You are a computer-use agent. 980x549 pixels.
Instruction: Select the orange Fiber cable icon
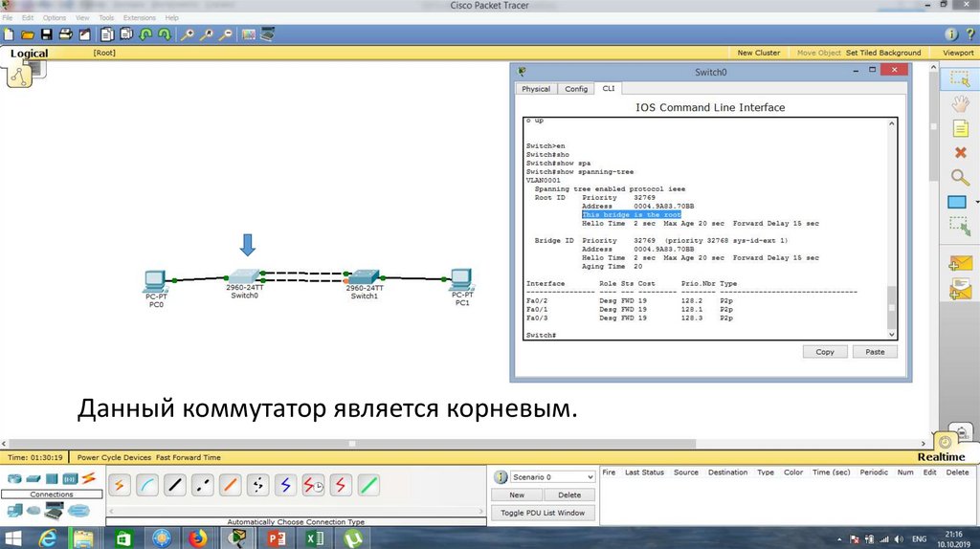[230, 485]
